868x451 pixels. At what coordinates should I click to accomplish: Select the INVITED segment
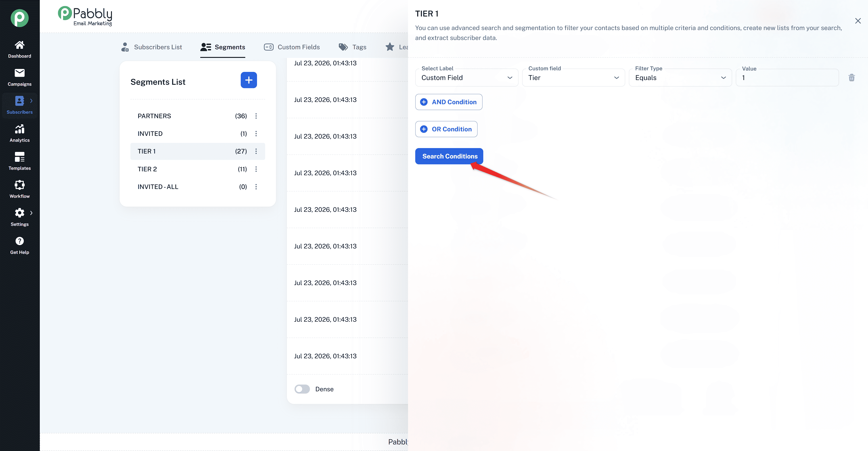click(x=198, y=133)
